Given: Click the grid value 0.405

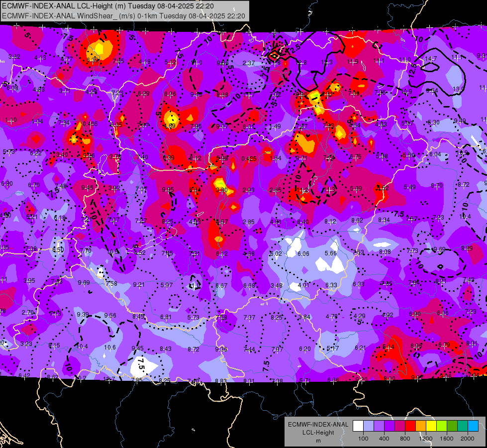Looking at the screenshot, I should click(91, 124).
